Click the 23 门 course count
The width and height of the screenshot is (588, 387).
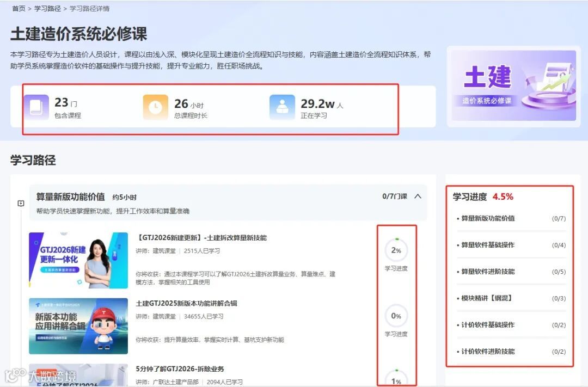(x=66, y=102)
